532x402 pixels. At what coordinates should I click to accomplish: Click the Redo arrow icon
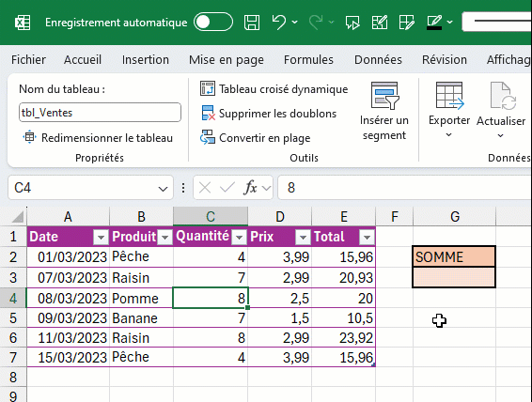[316, 23]
